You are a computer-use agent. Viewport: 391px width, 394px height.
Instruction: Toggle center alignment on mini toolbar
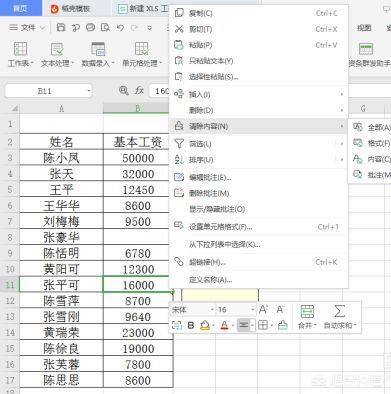(244, 325)
